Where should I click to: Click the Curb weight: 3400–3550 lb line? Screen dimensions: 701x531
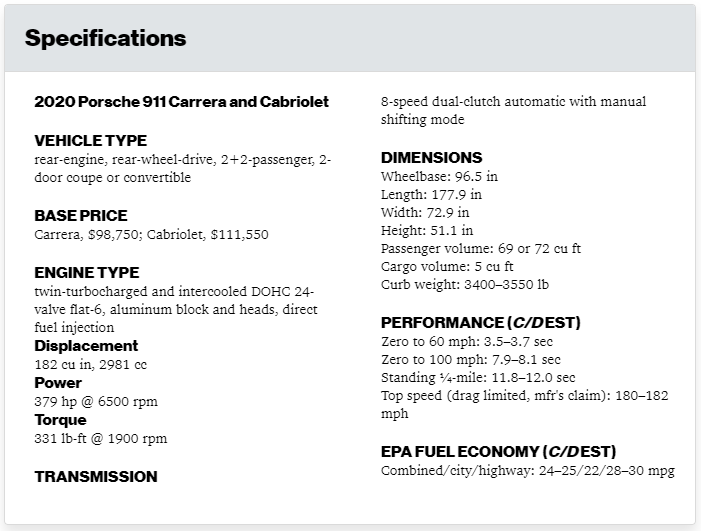coord(465,285)
